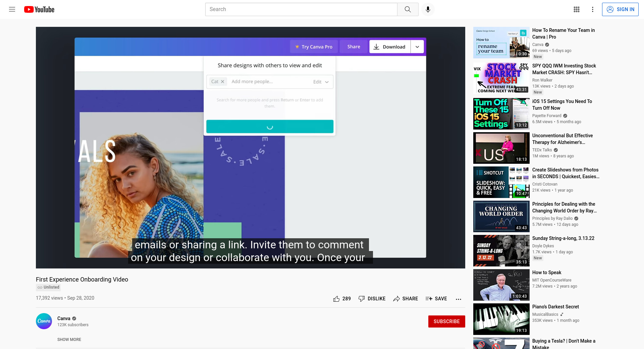Click the video player area

coord(250,148)
